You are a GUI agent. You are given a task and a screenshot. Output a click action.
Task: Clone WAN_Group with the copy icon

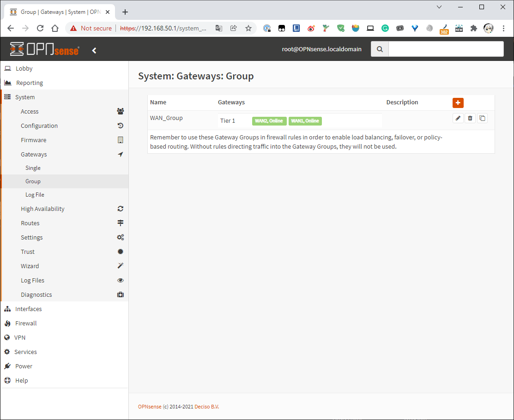pyautogui.click(x=482, y=118)
